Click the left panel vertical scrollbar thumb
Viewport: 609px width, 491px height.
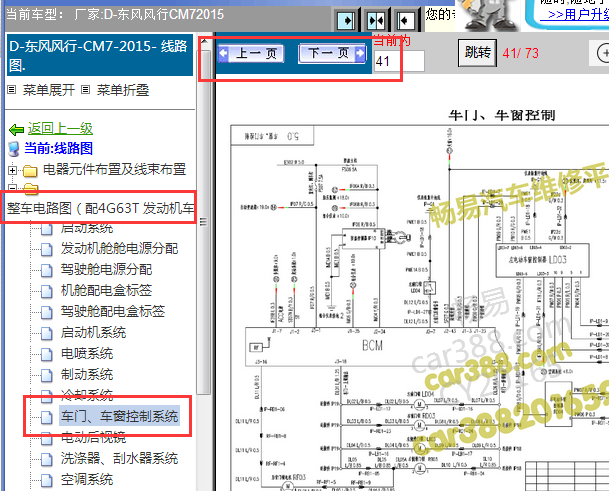[x=204, y=222]
